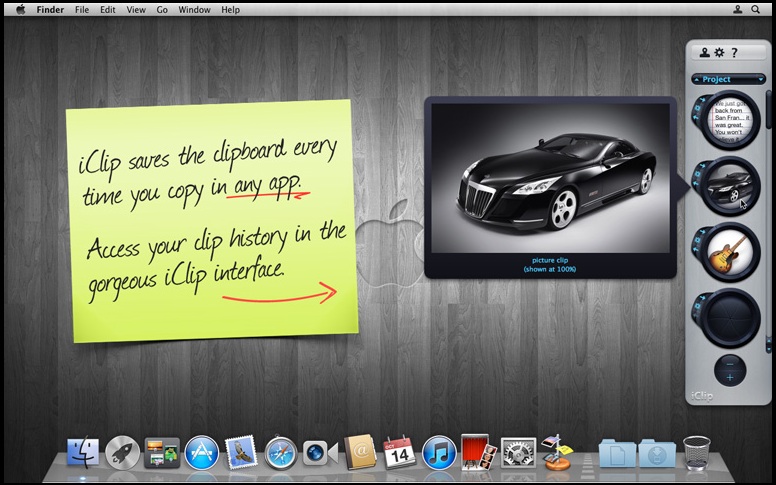This screenshot has width=776, height=485.
Task: Open the iClip user account icon
Action: [705, 53]
